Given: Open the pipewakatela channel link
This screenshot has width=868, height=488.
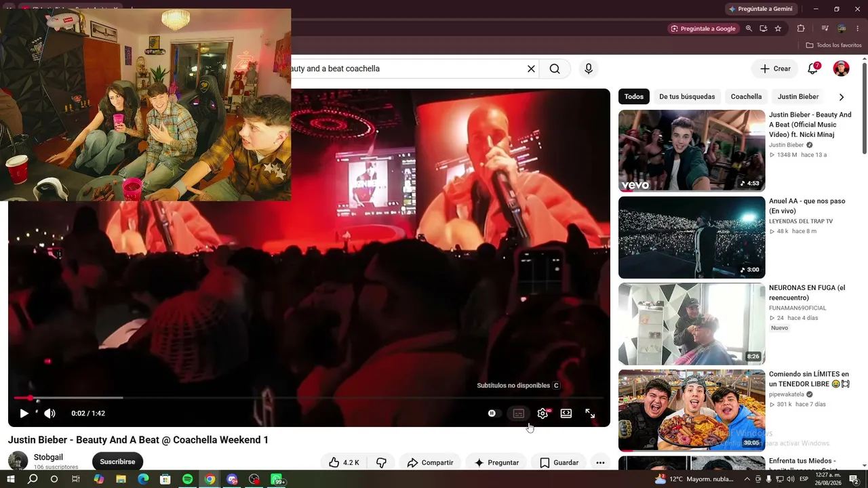Looking at the screenshot, I should click(787, 394).
